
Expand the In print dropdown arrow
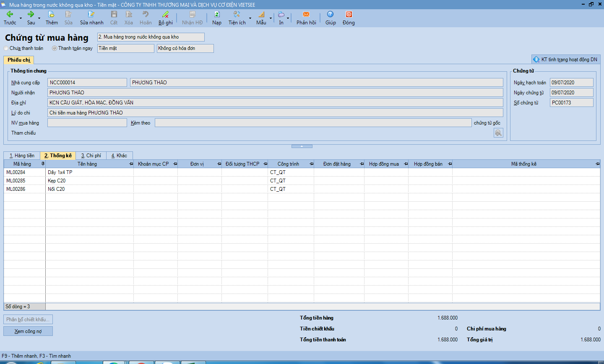tap(288, 18)
